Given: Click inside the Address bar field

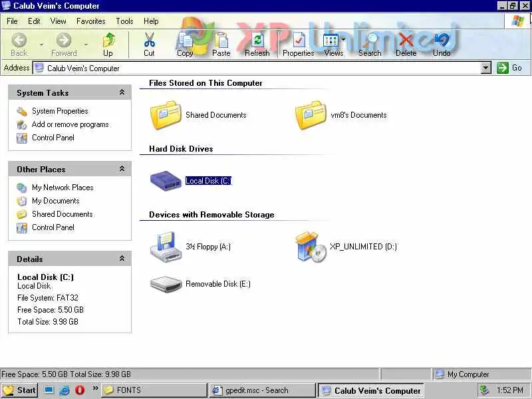Looking at the screenshot, I should [257, 68].
